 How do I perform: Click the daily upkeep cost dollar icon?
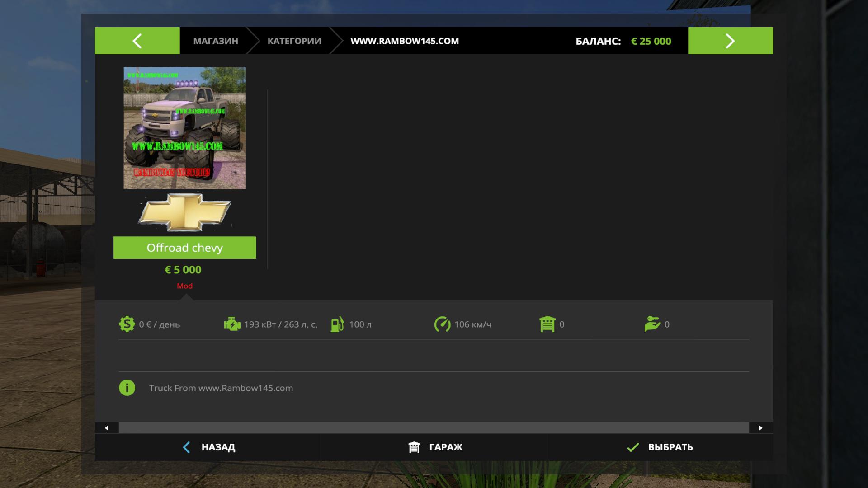pyautogui.click(x=127, y=324)
